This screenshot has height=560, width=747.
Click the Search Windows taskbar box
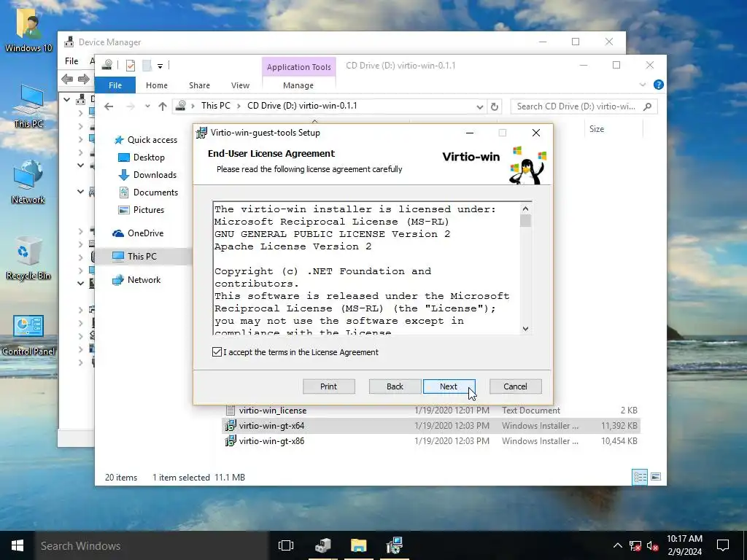tap(151, 545)
